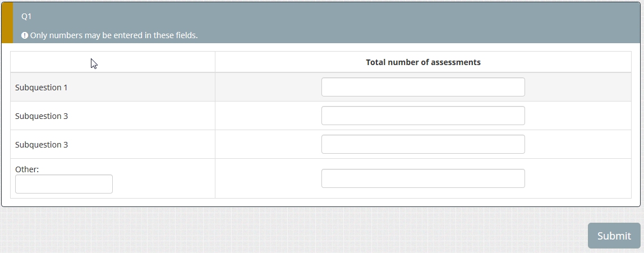
Task: Select the number field in the Other row
Action: coord(423,178)
